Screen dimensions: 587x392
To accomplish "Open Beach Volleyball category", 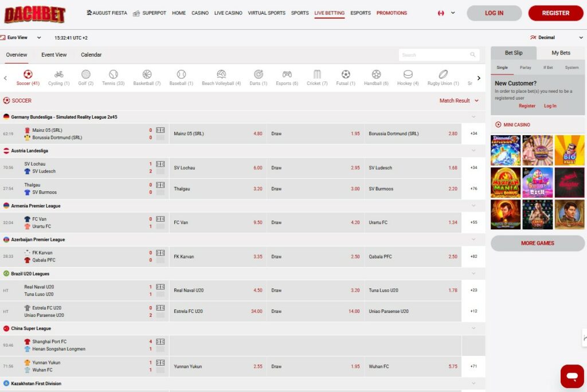I will [x=221, y=77].
